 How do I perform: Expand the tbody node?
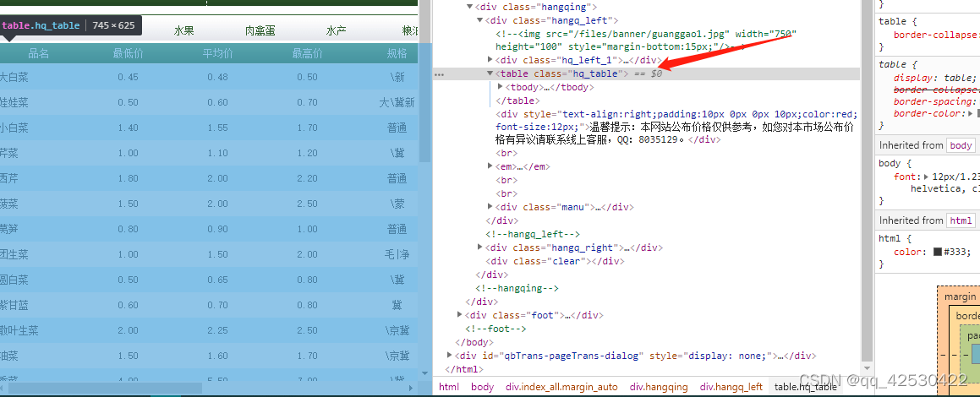pos(500,87)
